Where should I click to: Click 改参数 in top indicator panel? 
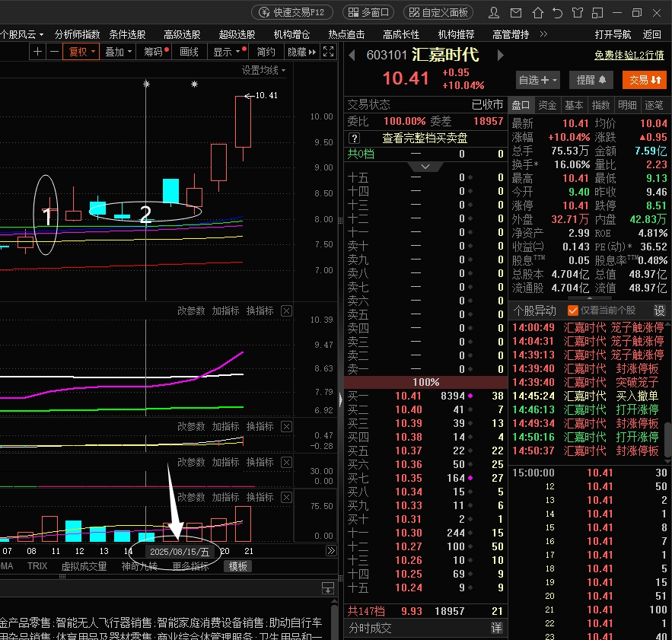(x=191, y=310)
